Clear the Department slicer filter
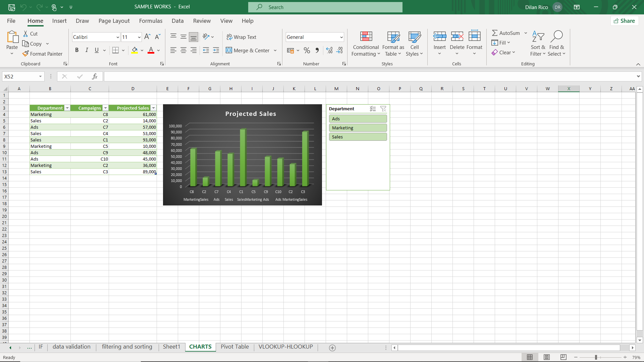Screen dimensions: 644x362 tap(383, 109)
